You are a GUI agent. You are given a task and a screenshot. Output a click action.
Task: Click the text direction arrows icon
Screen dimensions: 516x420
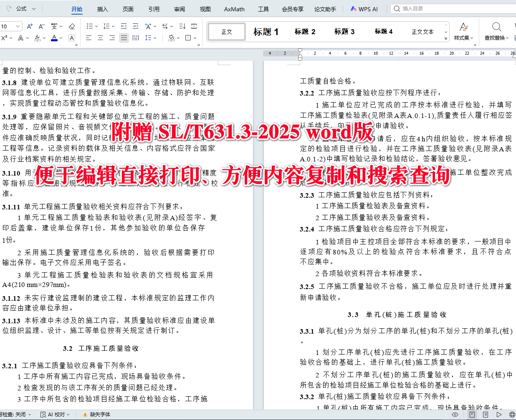point(165,26)
